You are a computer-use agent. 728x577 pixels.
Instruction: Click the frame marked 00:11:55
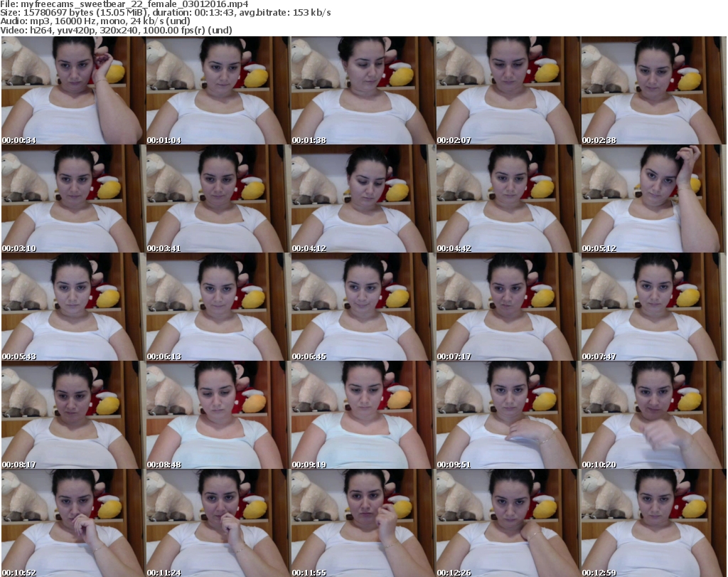click(x=363, y=523)
